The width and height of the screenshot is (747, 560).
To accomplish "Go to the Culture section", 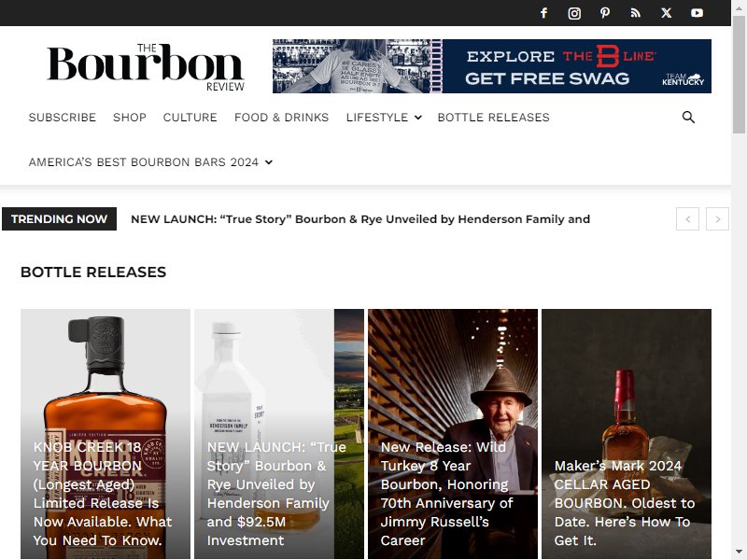I will pos(190,118).
